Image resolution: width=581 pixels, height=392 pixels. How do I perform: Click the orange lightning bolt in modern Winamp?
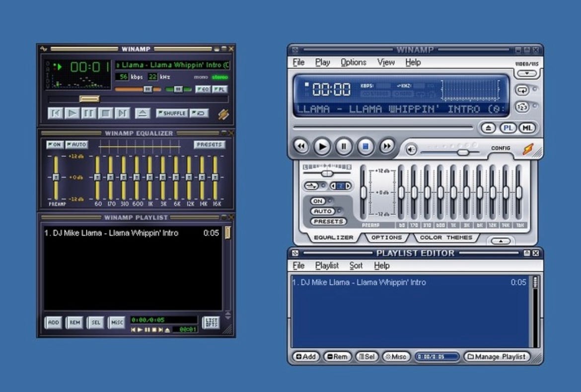(528, 149)
